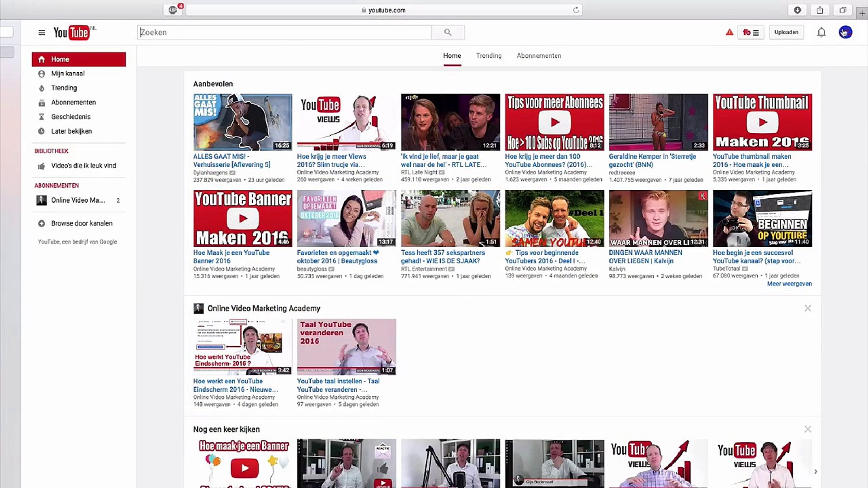Click the search magnifier button
Viewport: 868px width, 488px height.
point(448,33)
